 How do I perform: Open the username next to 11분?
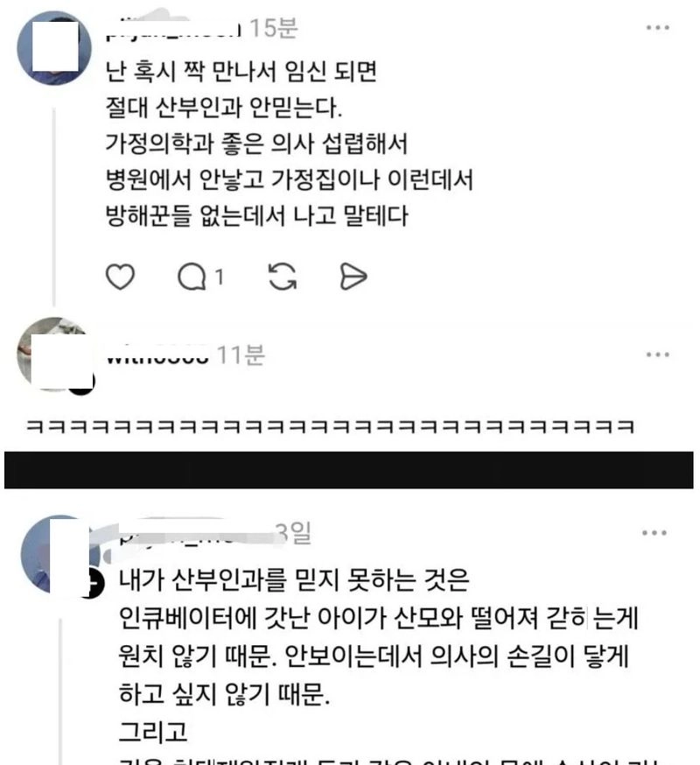pos(157,355)
